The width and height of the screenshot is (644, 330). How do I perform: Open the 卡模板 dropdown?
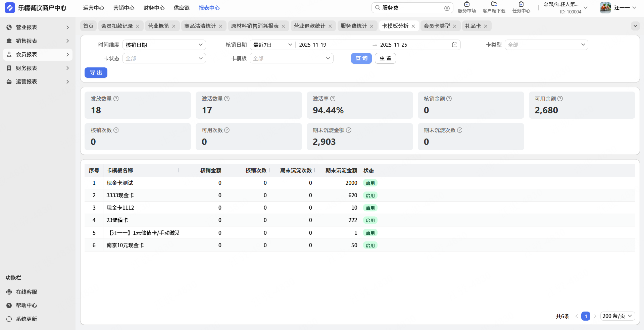point(292,58)
